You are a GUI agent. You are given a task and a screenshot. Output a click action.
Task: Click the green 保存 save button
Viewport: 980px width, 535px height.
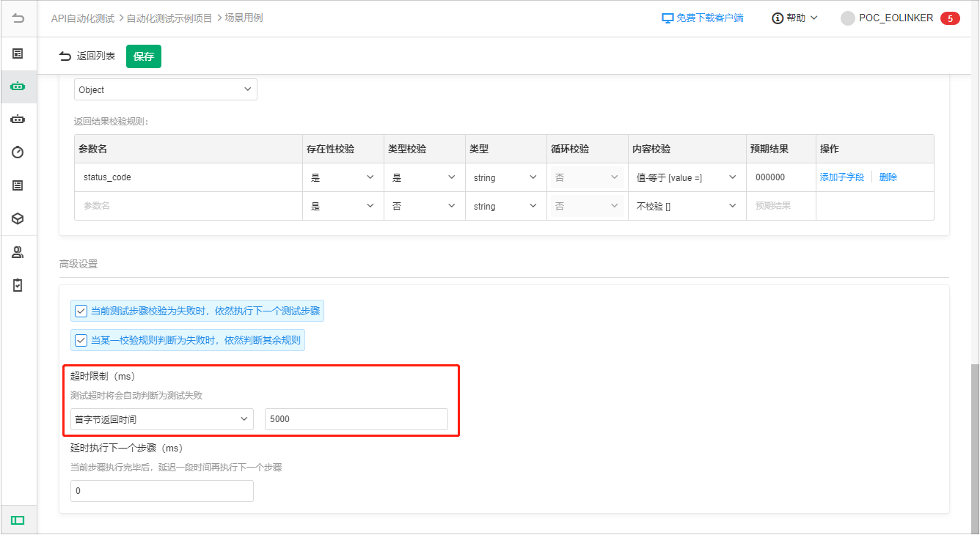[x=144, y=56]
